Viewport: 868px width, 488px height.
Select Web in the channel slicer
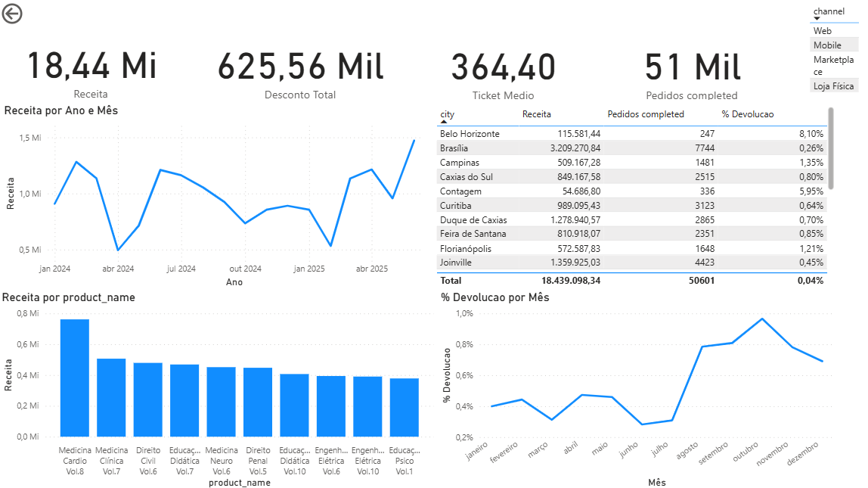tap(823, 31)
